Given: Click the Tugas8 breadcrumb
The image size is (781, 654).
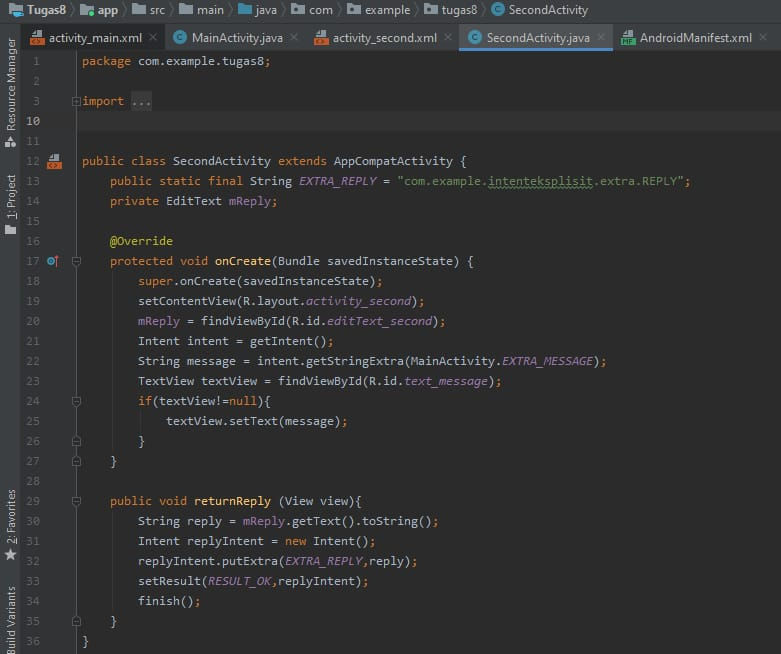Looking at the screenshot, I should 37,10.
